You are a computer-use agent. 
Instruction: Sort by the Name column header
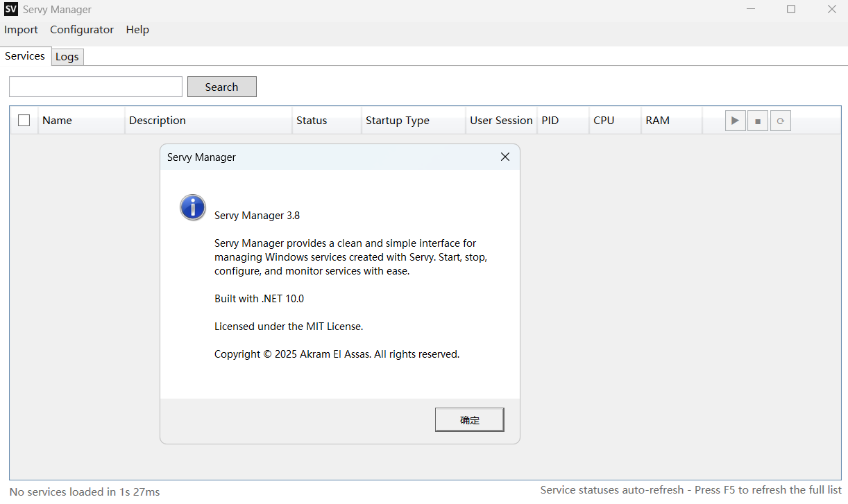pyautogui.click(x=81, y=121)
